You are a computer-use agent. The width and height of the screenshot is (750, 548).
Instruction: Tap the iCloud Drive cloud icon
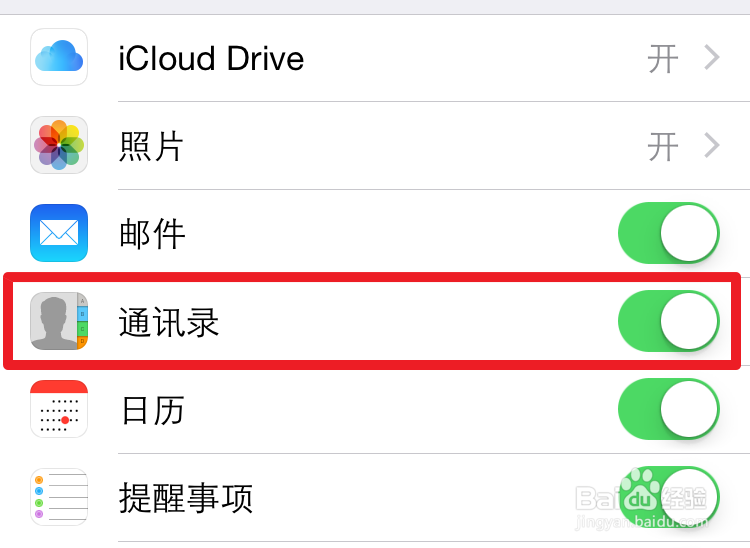(x=59, y=58)
